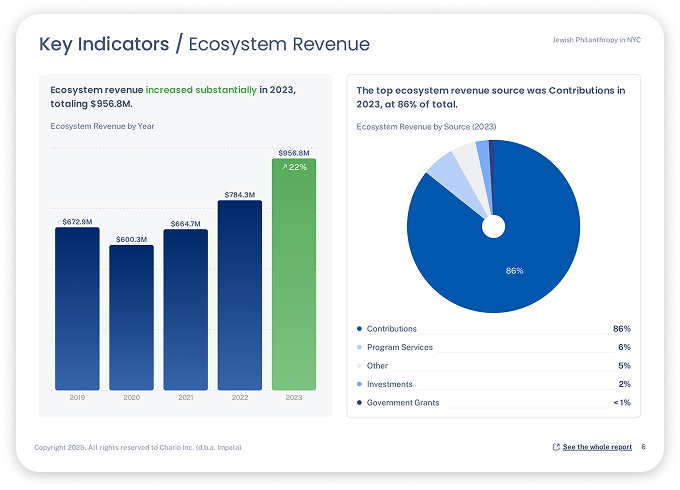Click the copyright notice text in footer

coord(137,447)
